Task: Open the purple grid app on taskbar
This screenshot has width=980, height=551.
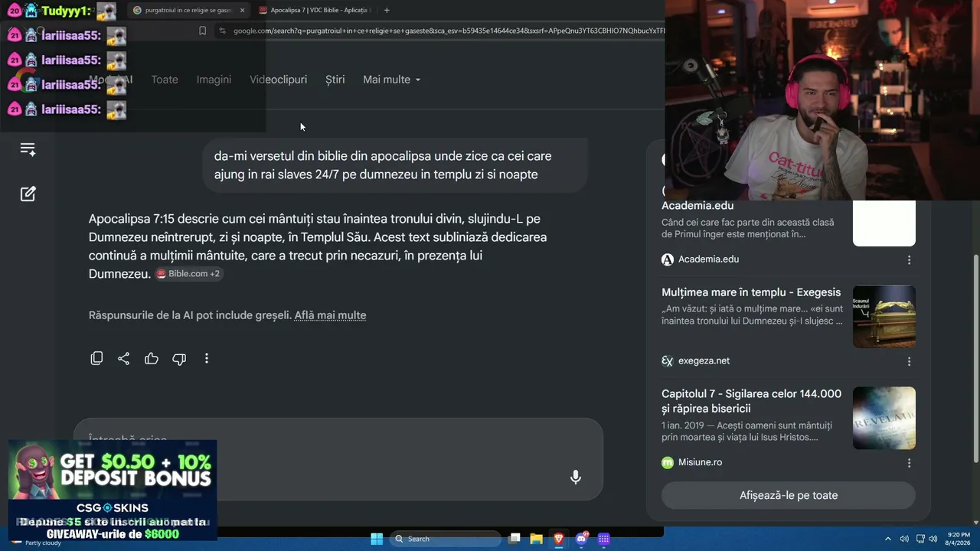Action: (603, 539)
